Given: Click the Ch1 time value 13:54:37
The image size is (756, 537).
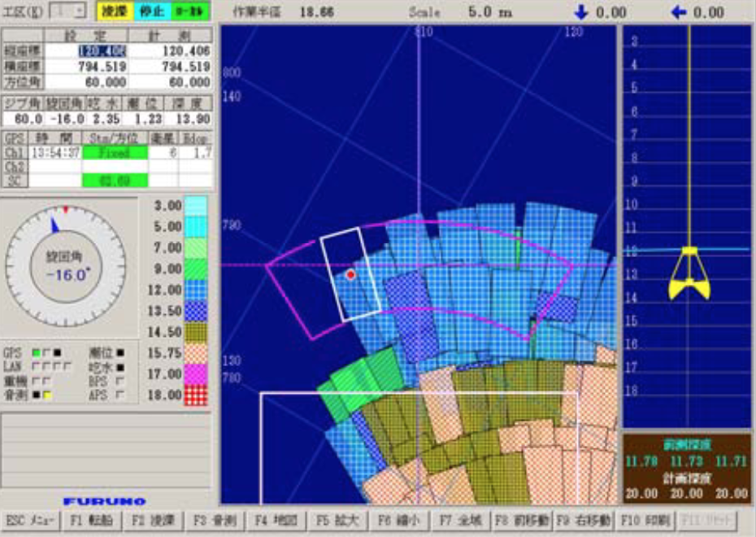Looking at the screenshot, I should pos(55,153).
